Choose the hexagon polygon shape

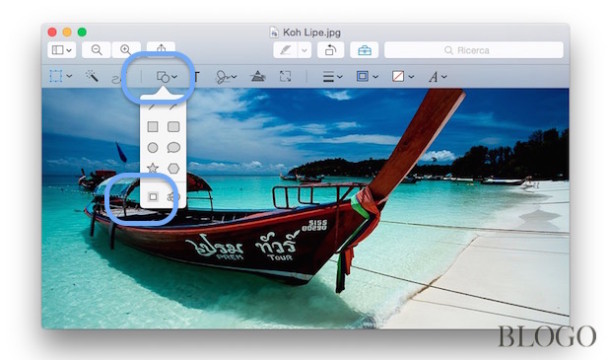tap(173, 168)
